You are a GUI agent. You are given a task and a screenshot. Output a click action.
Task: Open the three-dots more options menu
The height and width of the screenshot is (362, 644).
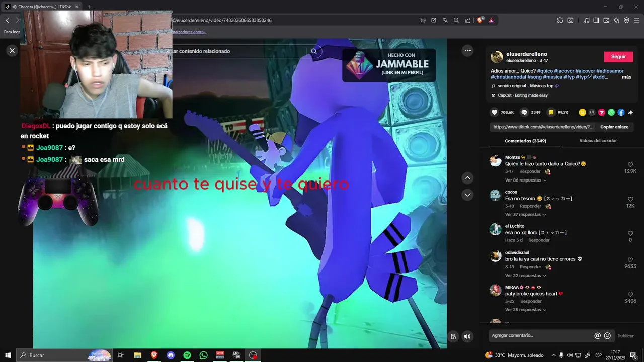[x=468, y=50]
